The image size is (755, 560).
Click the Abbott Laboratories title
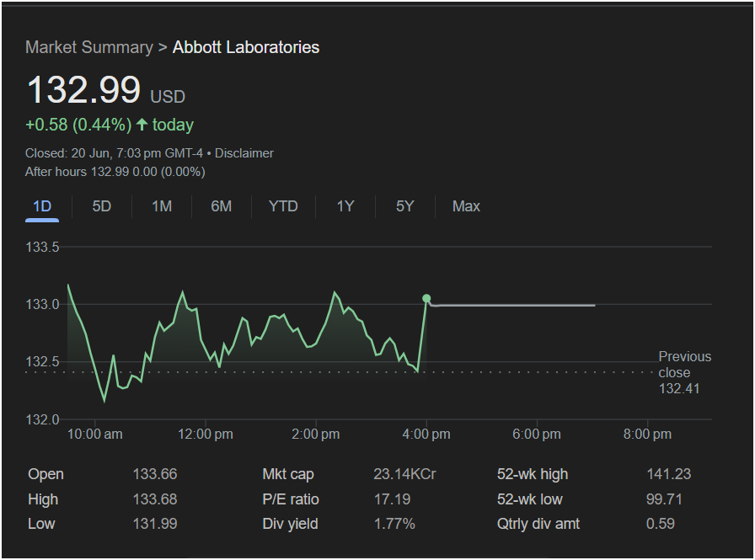(246, 47)
